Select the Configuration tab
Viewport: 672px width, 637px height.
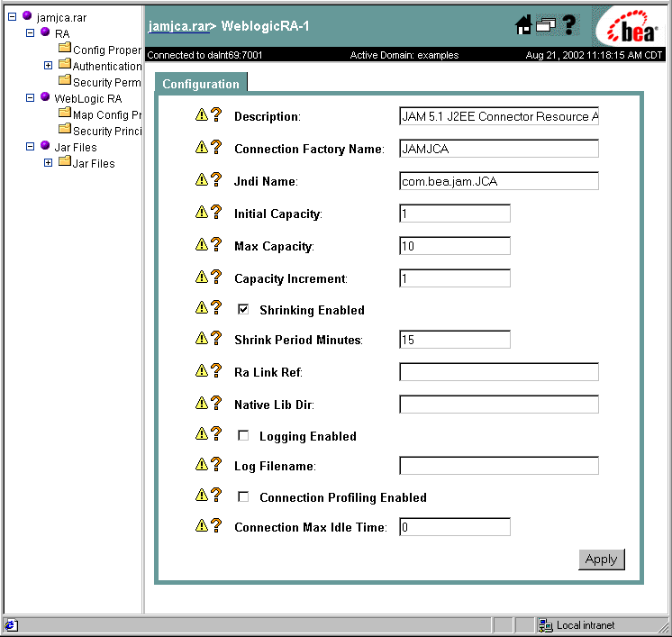point(201,83)
